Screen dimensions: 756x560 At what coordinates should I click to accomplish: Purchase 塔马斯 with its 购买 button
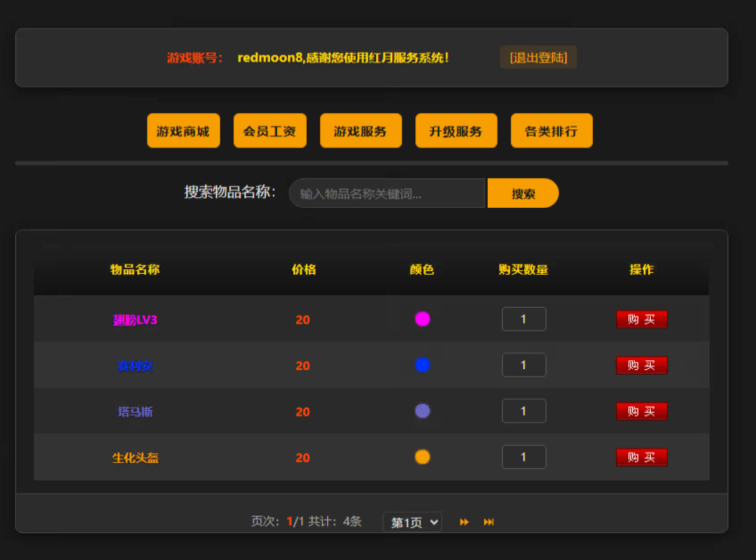(x=641, y=411)
